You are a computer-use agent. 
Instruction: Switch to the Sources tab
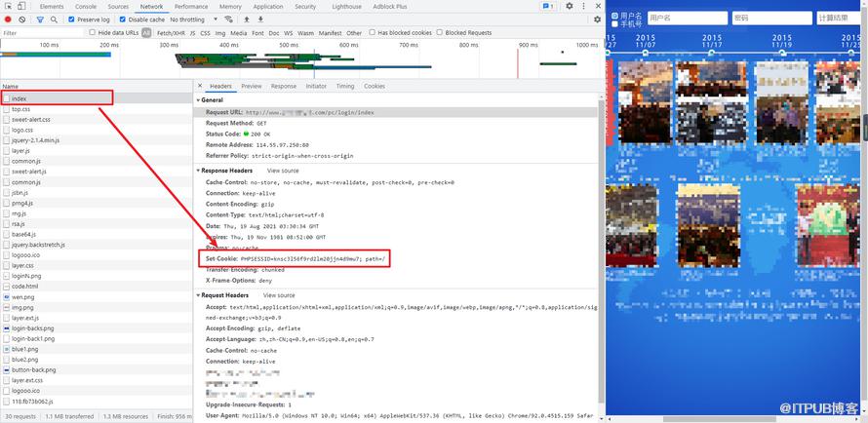click(x=118, y=7)
